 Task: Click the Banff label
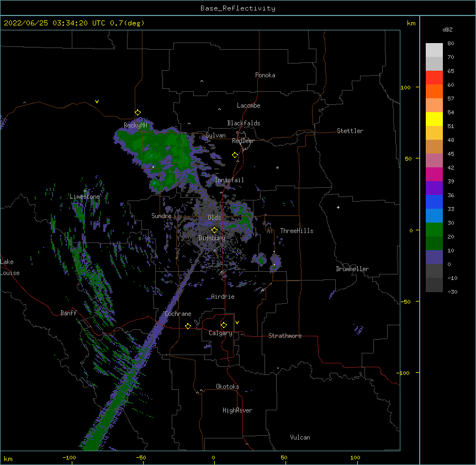[68, 313]
